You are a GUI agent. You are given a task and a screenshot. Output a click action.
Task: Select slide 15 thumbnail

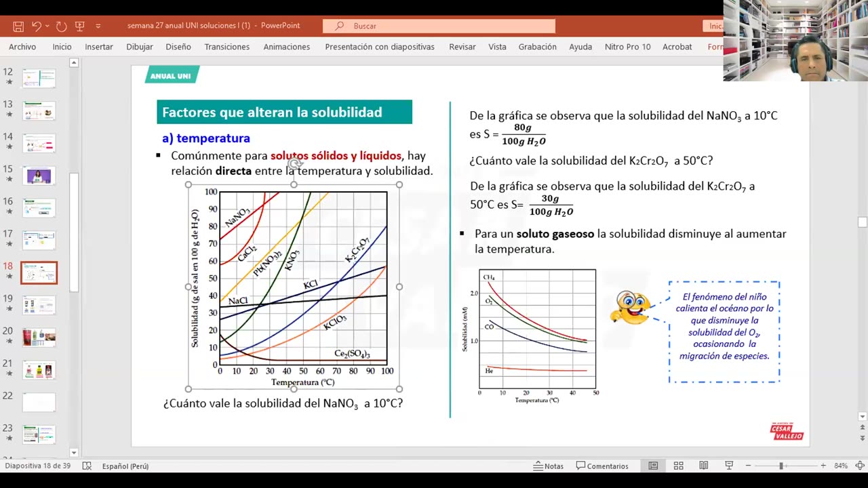(x=39, y=176)
